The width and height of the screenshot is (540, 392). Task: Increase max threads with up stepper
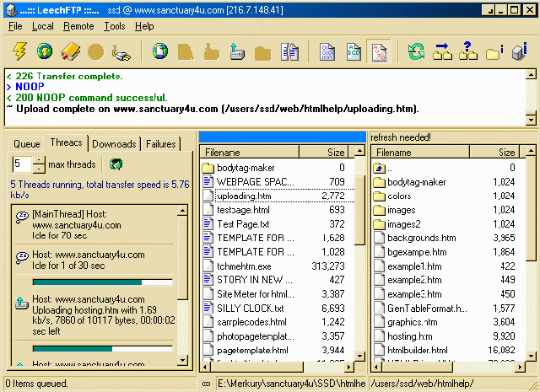coord(39,160)
